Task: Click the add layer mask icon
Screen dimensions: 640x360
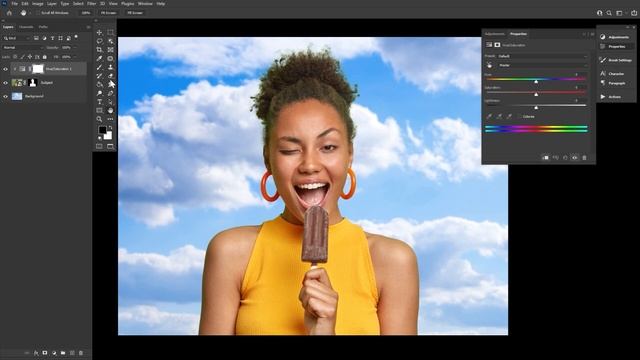Action: pos(45,353)
